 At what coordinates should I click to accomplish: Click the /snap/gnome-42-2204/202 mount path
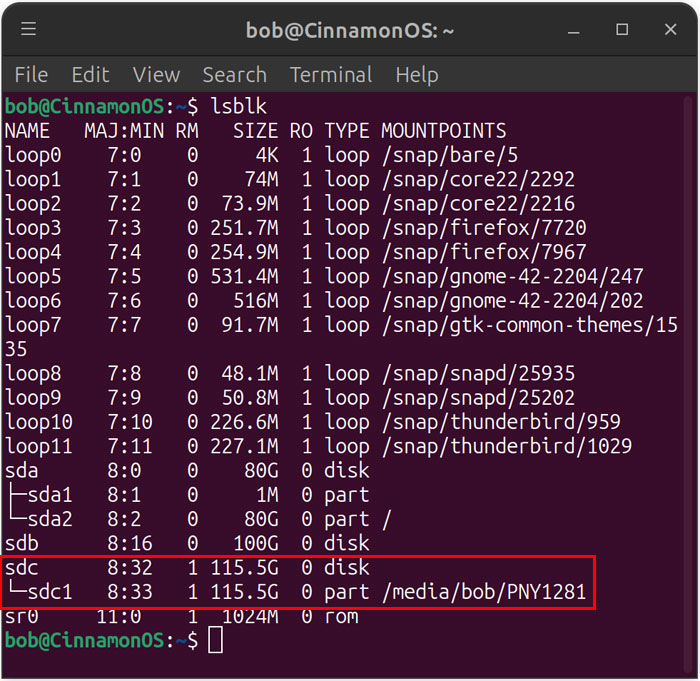[x=513, y=301]
